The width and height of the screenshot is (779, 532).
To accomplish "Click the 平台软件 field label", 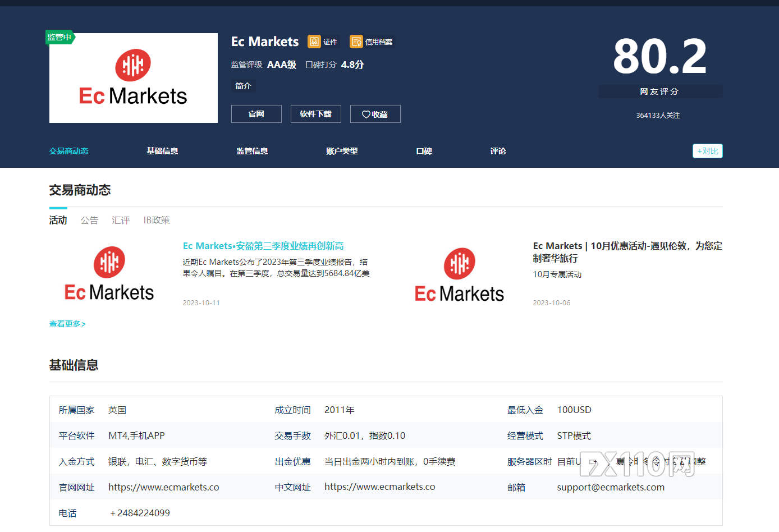I will pyautogui.click(x=77, y=435).
